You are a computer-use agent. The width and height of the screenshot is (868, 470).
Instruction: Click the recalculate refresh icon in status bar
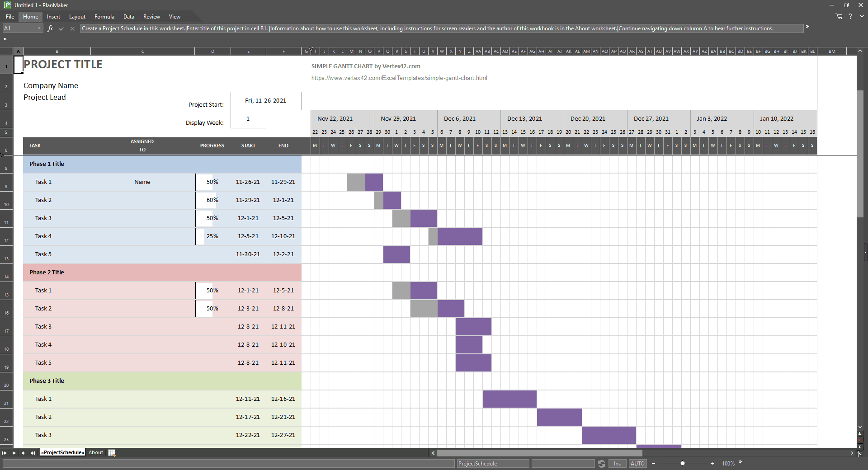tap(602, 464)
